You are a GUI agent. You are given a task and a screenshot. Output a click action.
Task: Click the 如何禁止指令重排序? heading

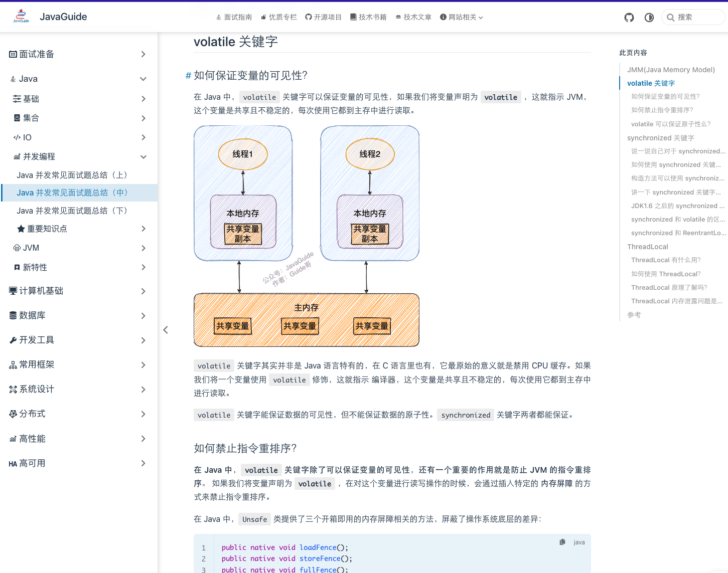pyautogui.click(x=245, y=448)
